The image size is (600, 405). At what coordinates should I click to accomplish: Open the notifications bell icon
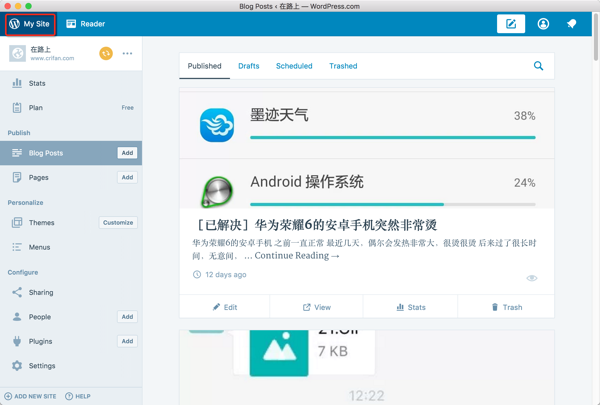click(571, 24)
